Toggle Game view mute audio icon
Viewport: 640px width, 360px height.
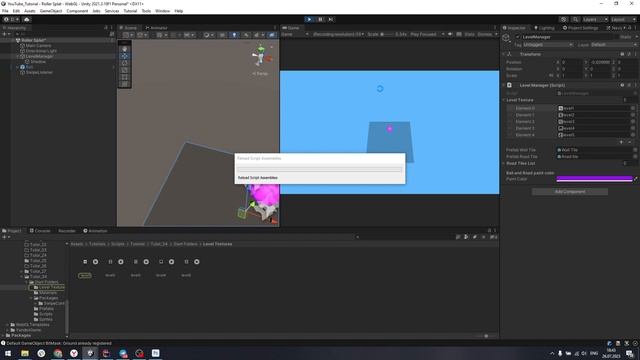pyautogui.click(x=450, y=34)
